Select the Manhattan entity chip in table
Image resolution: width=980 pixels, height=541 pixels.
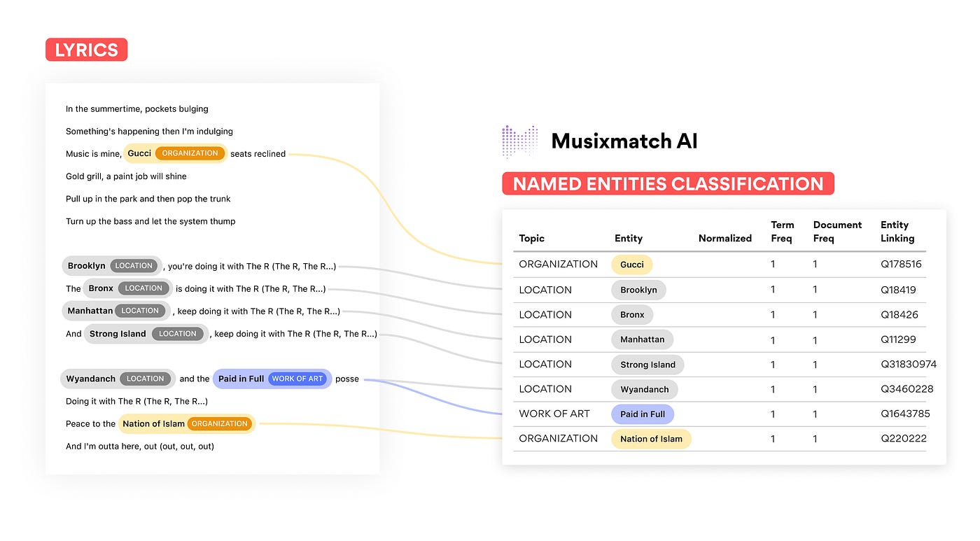pyautogui.click(x=642, y=339)
